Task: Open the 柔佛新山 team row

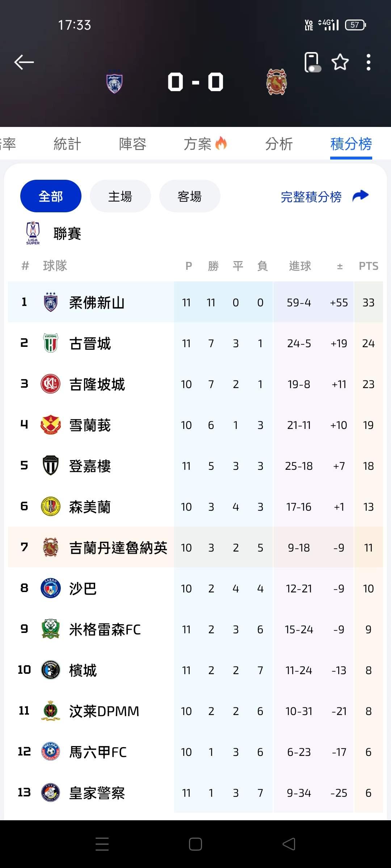Action: (x=97, y=302)
